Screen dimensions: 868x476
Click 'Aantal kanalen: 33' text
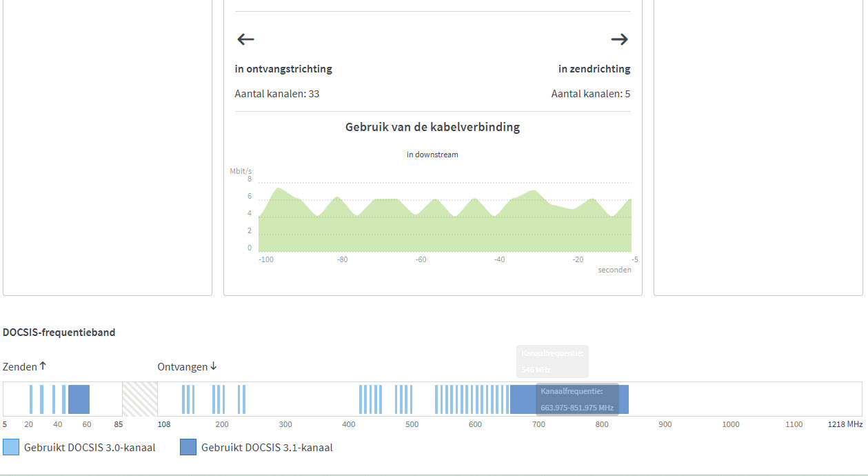pos(277,94)
